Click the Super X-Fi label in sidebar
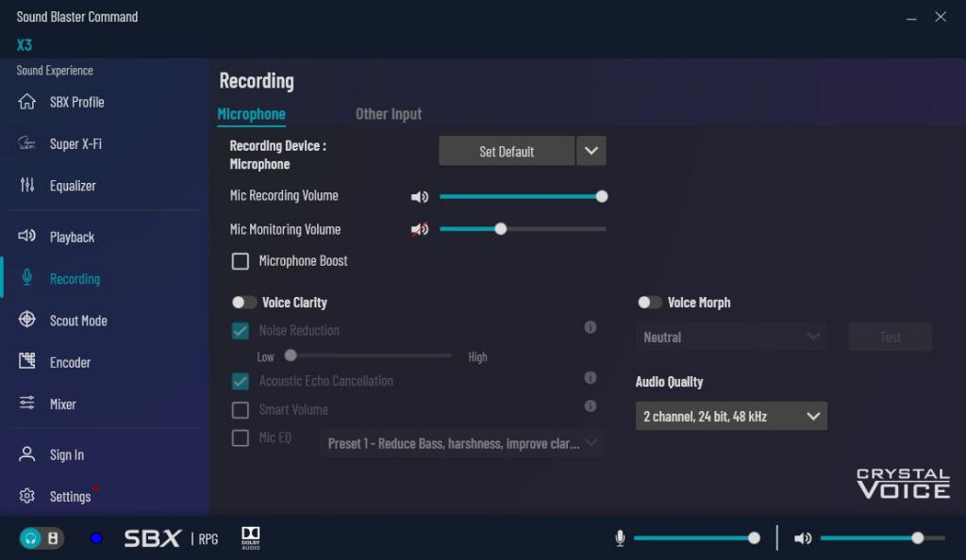The height and width of the screenshot is (560, 966). tap(75, 144)
